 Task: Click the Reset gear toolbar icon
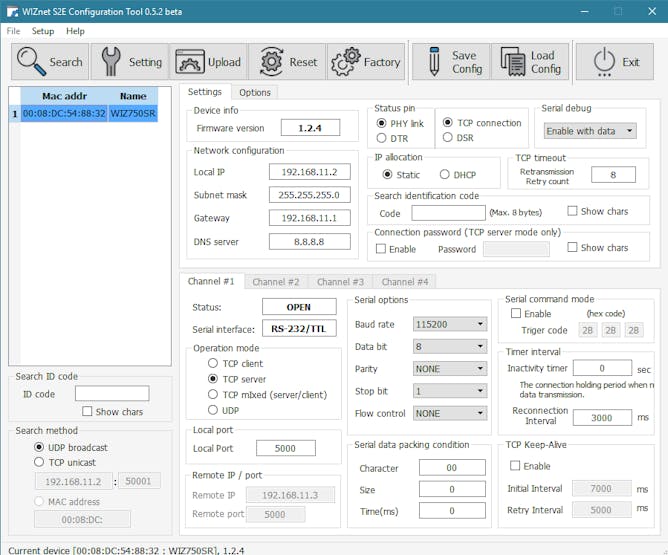click(271, 62)
